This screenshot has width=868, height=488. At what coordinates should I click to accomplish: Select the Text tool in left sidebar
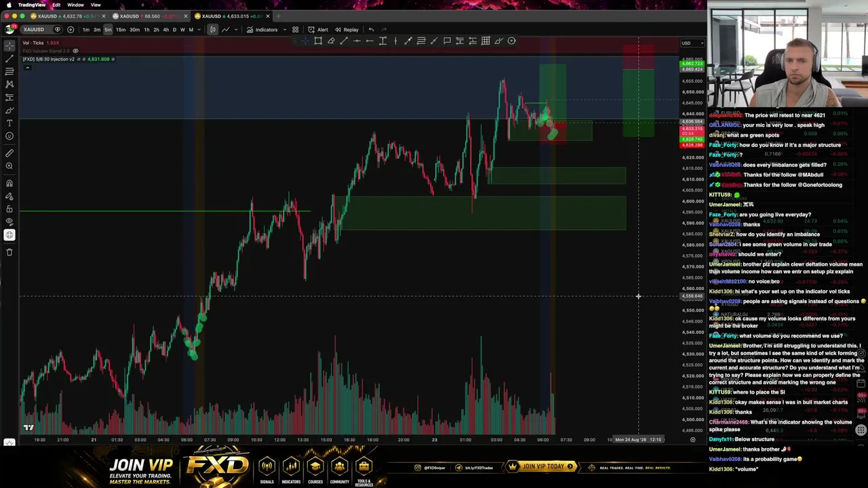(x=9, y=123)
